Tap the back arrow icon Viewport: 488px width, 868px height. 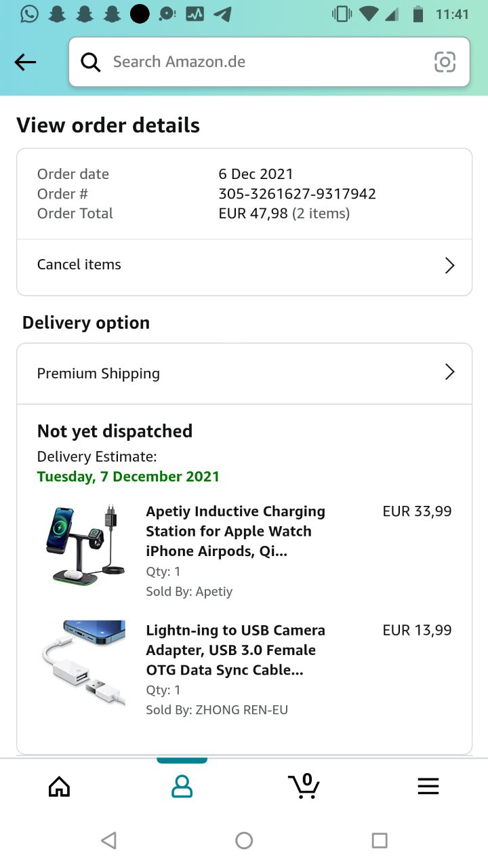[25, 62]
